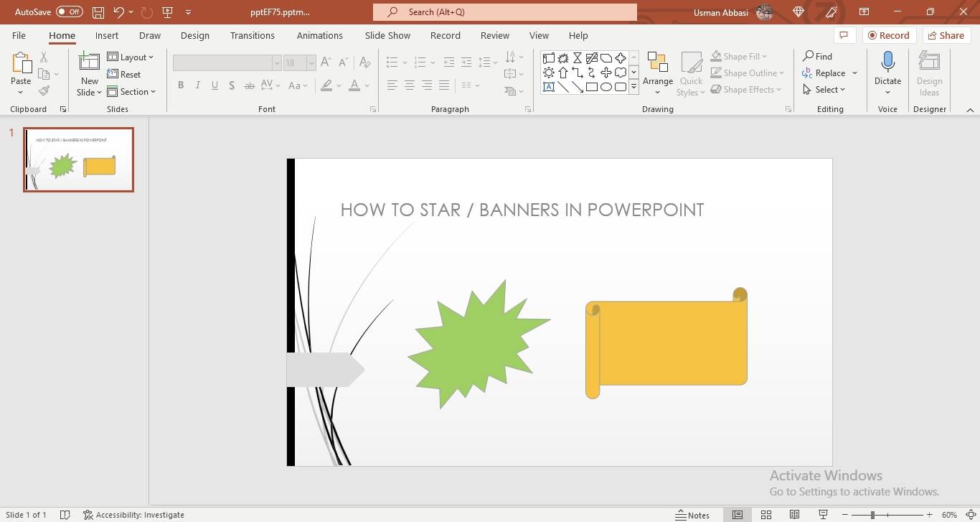
Task: Expand the Arrange menu
Action: coord(658,74)
